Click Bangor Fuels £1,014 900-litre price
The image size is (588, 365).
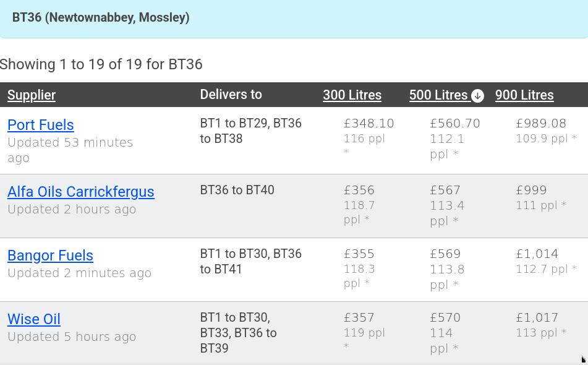pos(537,254)
